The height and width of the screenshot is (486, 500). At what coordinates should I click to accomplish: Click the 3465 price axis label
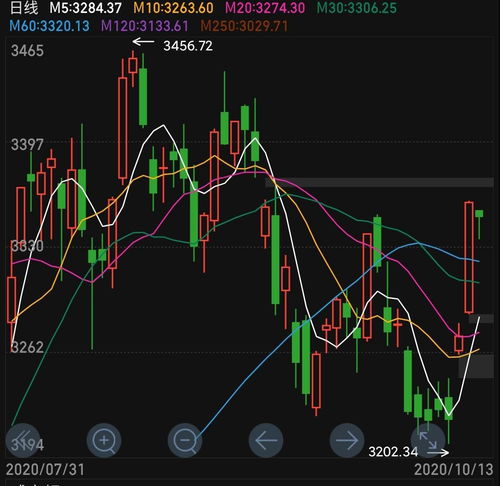pos(27,51)
